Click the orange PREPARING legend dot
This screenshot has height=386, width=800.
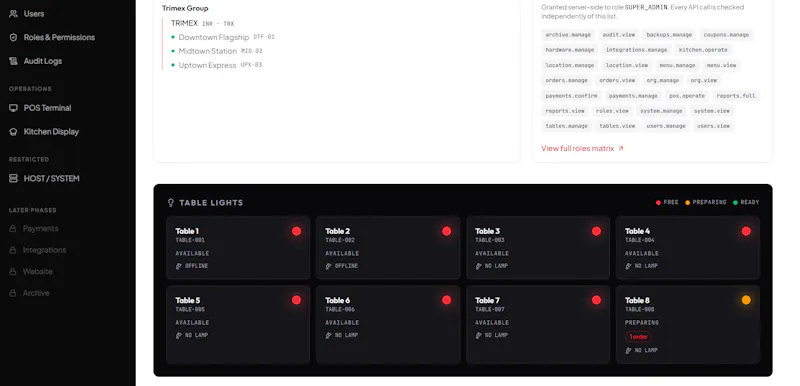pyautogui.click(x=687, y=202)
